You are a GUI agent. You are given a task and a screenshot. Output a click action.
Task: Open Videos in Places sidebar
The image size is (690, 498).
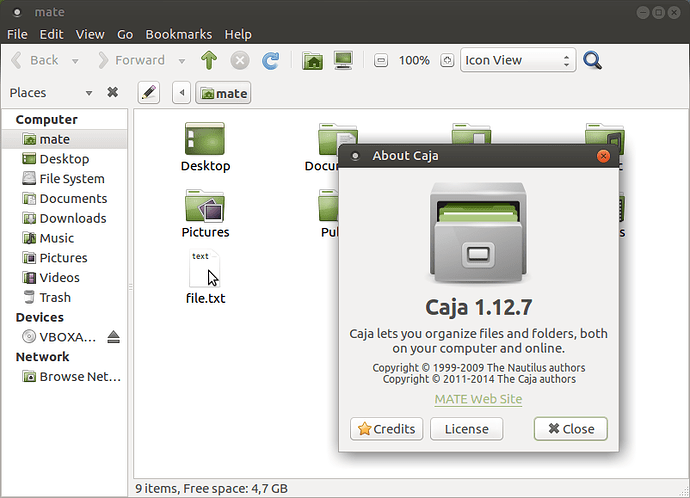point(64,278)
